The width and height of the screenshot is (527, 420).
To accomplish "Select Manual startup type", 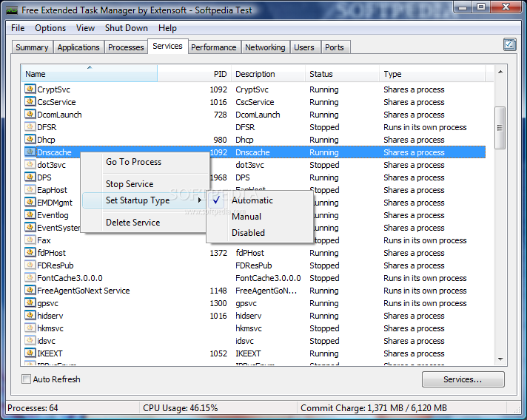I will coord(259,217).
